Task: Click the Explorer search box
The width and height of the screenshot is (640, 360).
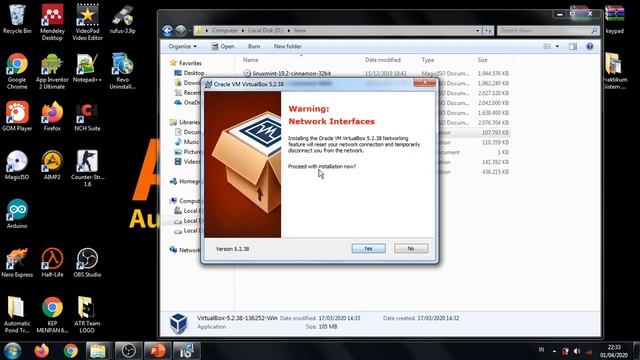Action: pyautogui.click(x=547, y=31)
